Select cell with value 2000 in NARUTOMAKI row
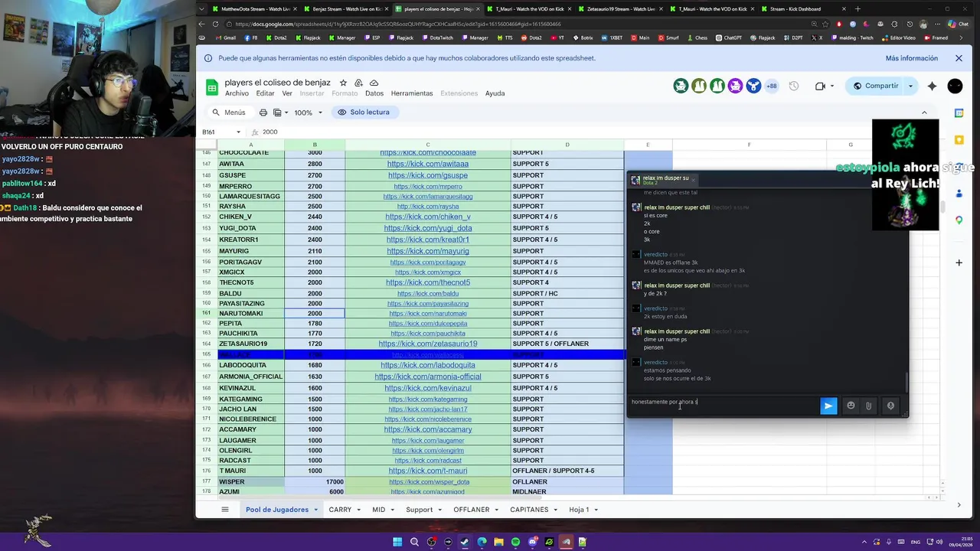 315,314
